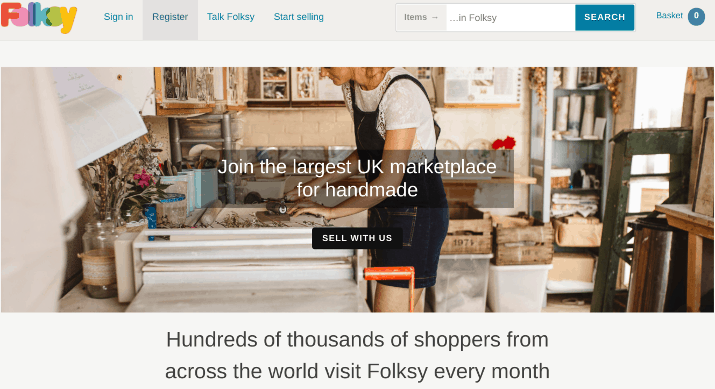
Task: Open the Basket link
Action: (669, 16)
